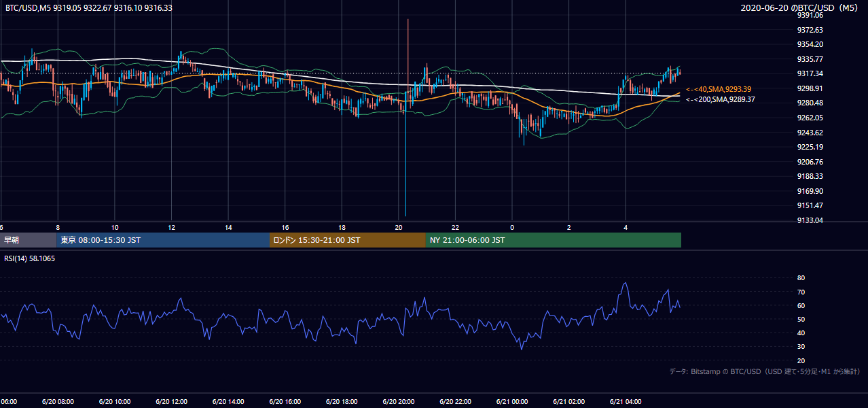This screenshot has height=408, width=868.
Task: Click hour label 8 under price chart
Action: coord(58,227)
